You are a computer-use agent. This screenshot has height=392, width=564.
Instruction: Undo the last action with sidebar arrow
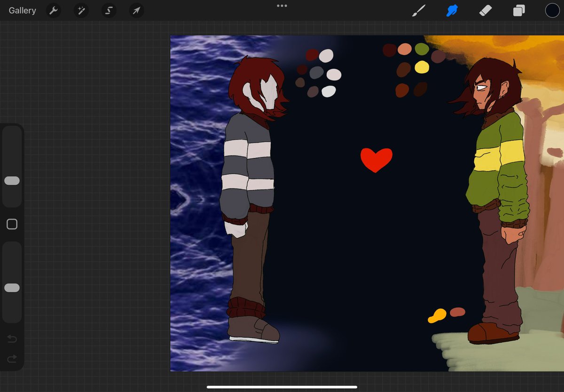click(12, 339)
